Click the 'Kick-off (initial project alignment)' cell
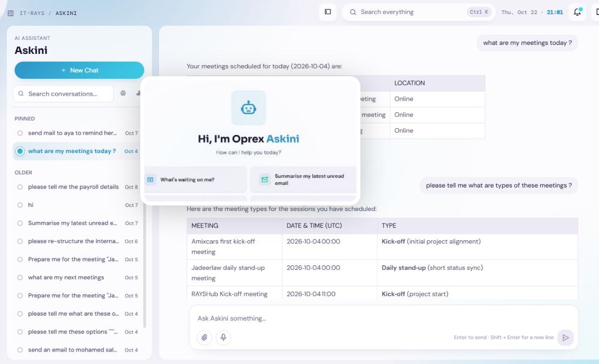599x364 pixels. pyautogui.click(x=478, y=247)
